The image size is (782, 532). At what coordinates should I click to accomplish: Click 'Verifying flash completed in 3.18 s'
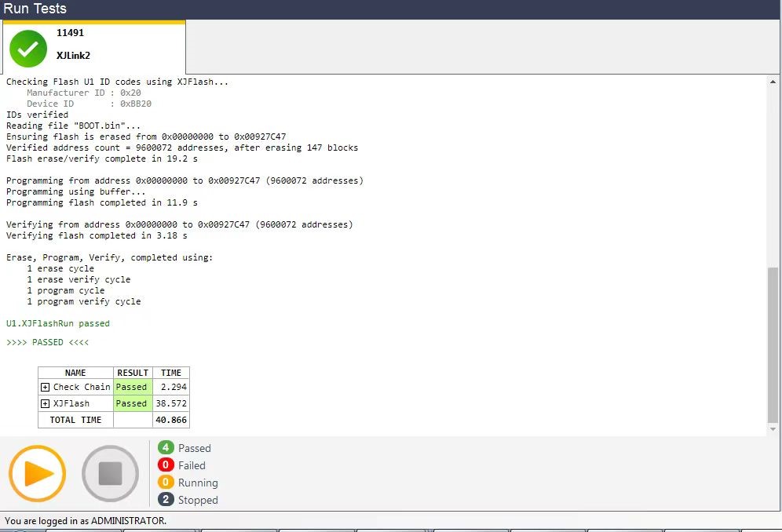[x=97, y=236]
